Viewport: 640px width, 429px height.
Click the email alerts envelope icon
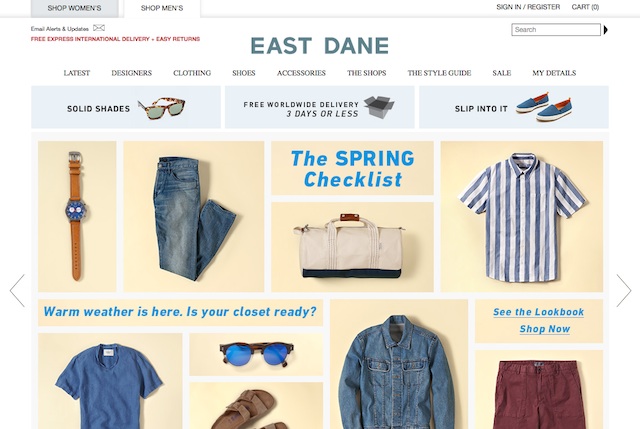pos(99,28)
